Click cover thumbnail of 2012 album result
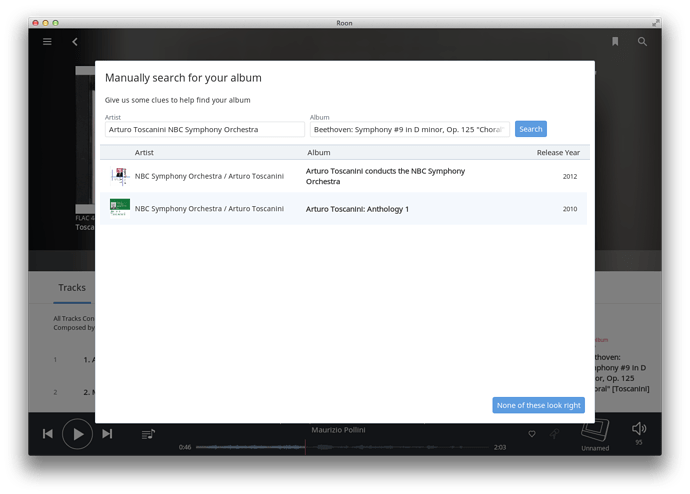This screenshot has height=494, width=690. click(x=120, y=176)
